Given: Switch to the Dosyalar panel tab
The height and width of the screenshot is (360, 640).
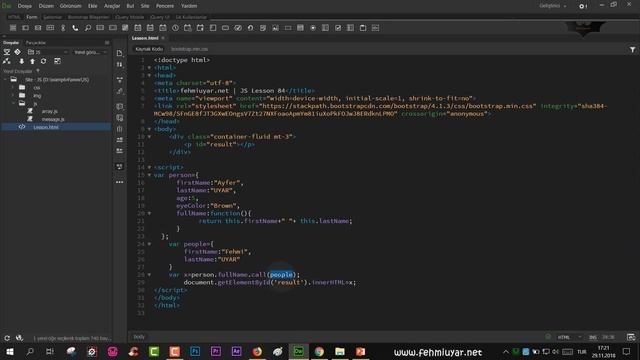Looking at the screenshot, I should (x=11, y=42).
